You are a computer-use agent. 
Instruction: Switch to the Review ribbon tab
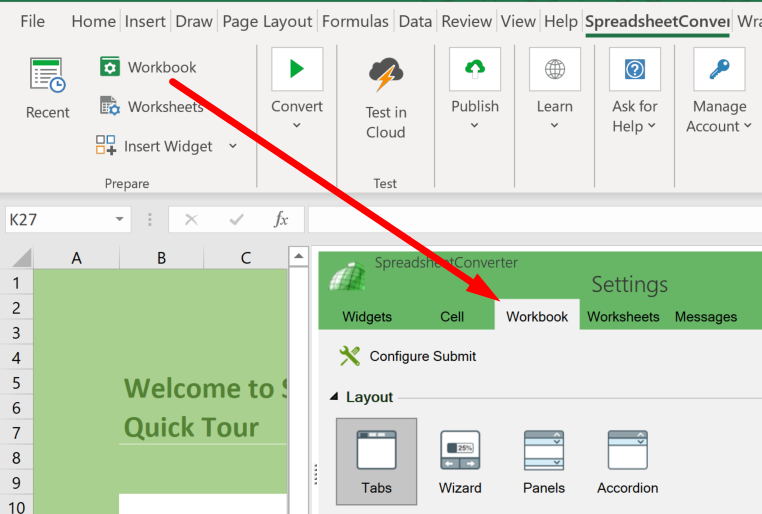tap(467, 21)
